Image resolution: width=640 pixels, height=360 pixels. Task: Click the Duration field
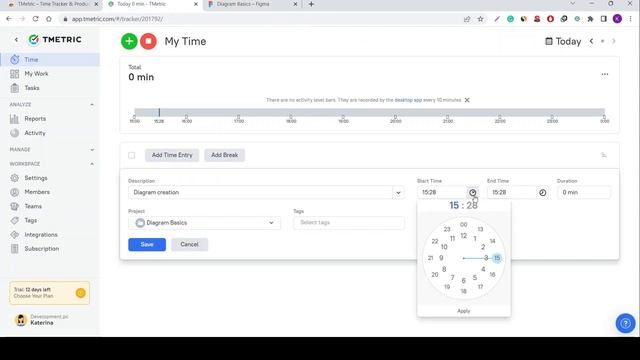pyautogui.click(x=584, y=192)
